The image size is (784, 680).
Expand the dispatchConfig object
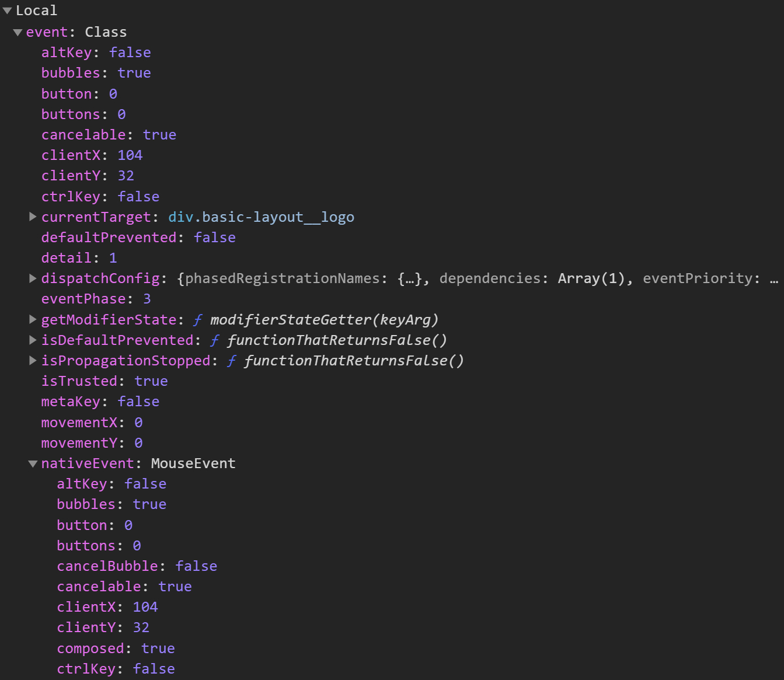pos(33,278)
